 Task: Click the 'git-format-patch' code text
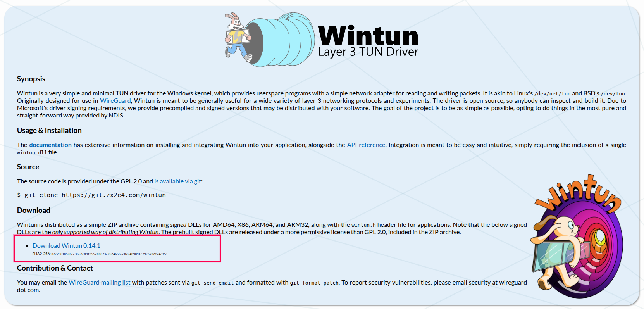(314, 283)
